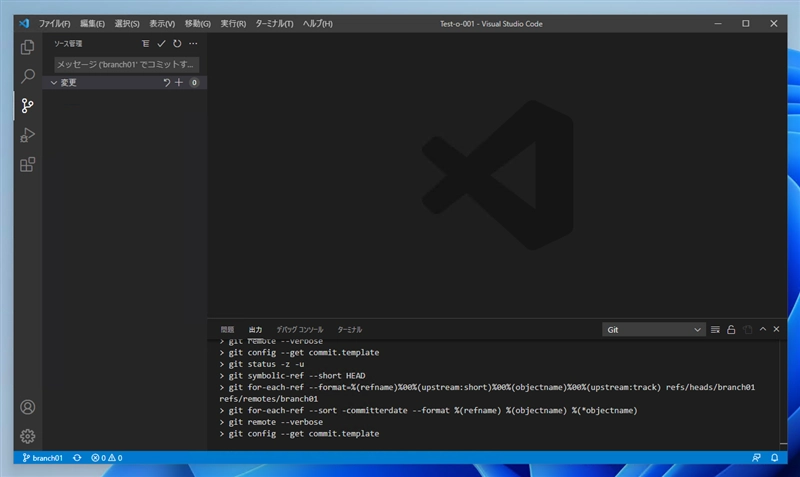
Task: Open the Git output channel dropdown
Action: (x=654, y=329)
